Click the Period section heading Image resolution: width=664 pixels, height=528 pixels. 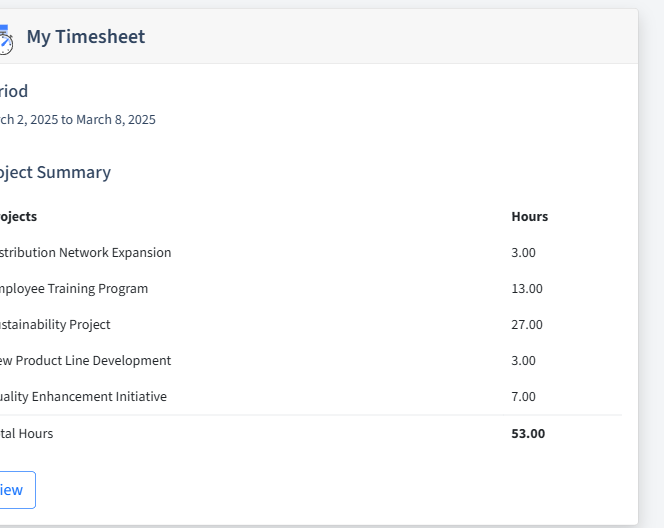pyautogui.click(x=14, y=91)
